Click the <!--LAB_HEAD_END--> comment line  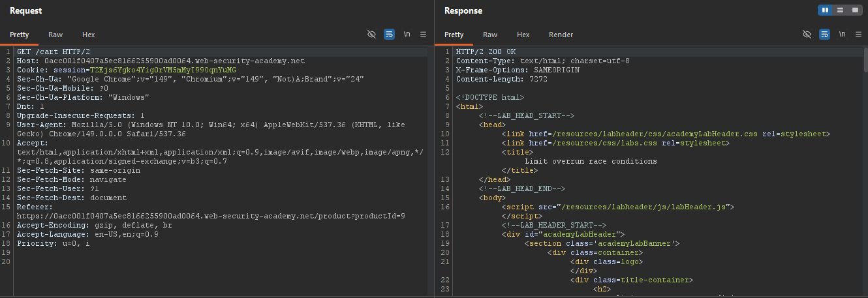pyautogui.click(x=522, y=188)
